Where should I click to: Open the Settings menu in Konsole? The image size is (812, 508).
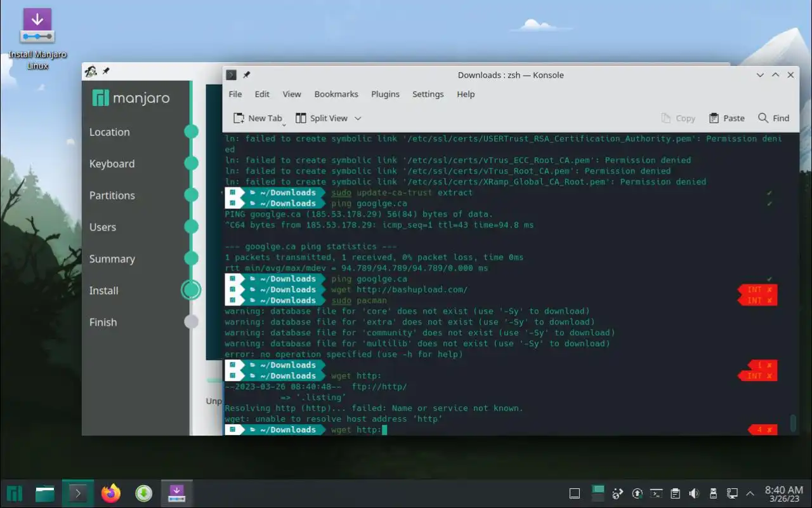coord(428,94)
